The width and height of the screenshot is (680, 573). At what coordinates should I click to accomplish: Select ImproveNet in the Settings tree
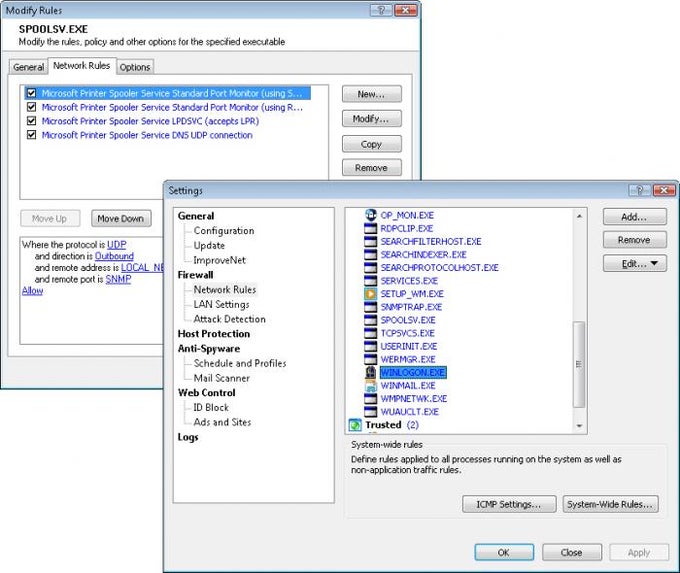pos(219,260)
